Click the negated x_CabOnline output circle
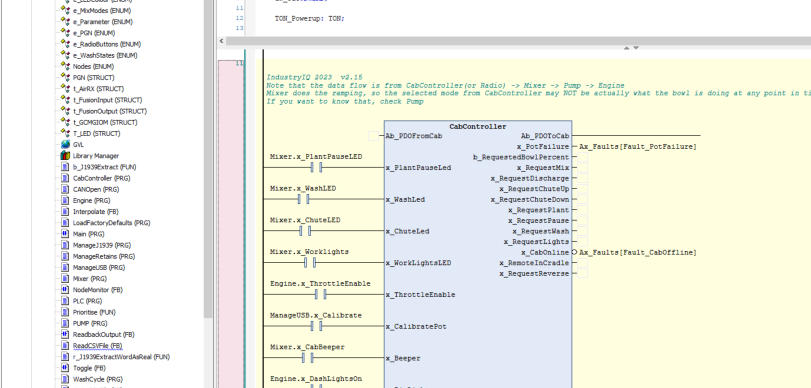This screenshot has height=388, width=811. tap(574, 252)
